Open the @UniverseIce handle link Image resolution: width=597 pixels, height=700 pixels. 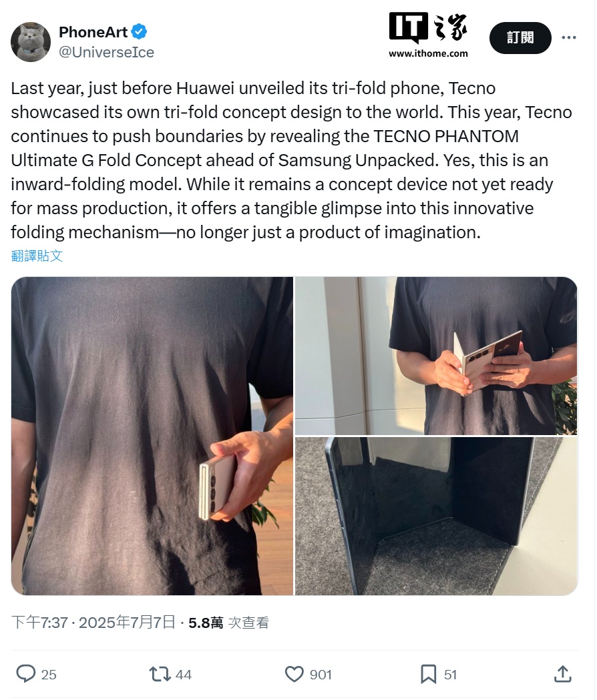coord(106,52)
